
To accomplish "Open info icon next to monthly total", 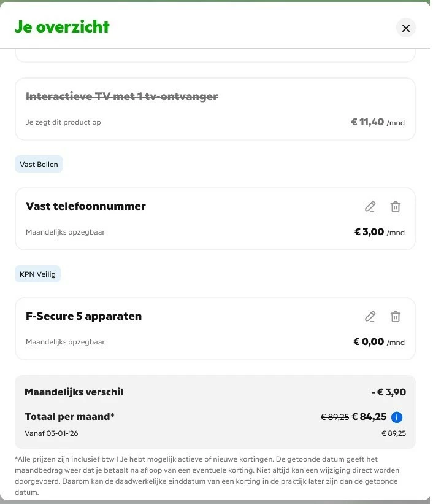I will click(x=397, y=417).
